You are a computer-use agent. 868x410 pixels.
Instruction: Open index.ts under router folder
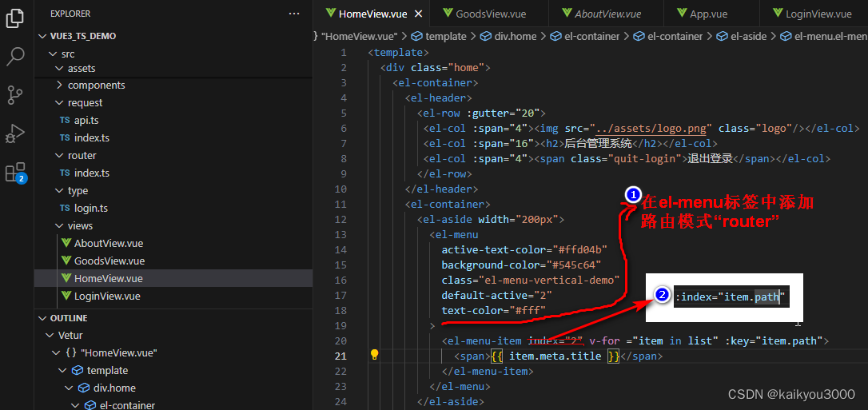(x=92, y=173)
